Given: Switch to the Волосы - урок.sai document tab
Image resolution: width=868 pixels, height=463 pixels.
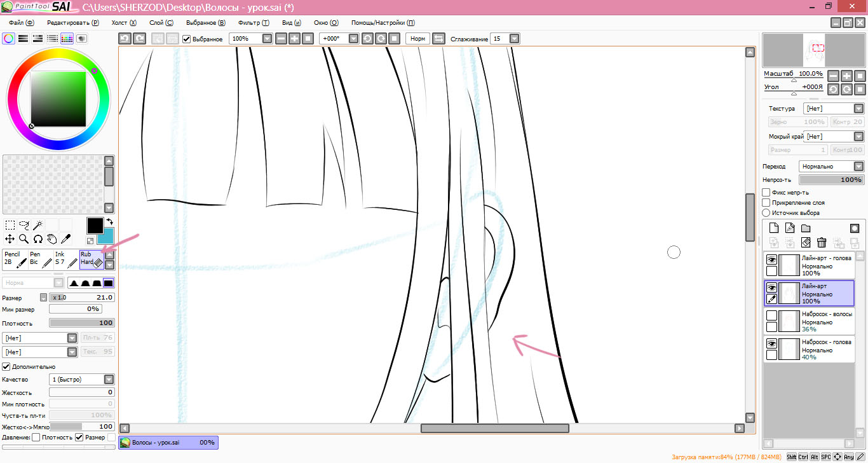Looking at the screenshot, I should pos(168,442).
